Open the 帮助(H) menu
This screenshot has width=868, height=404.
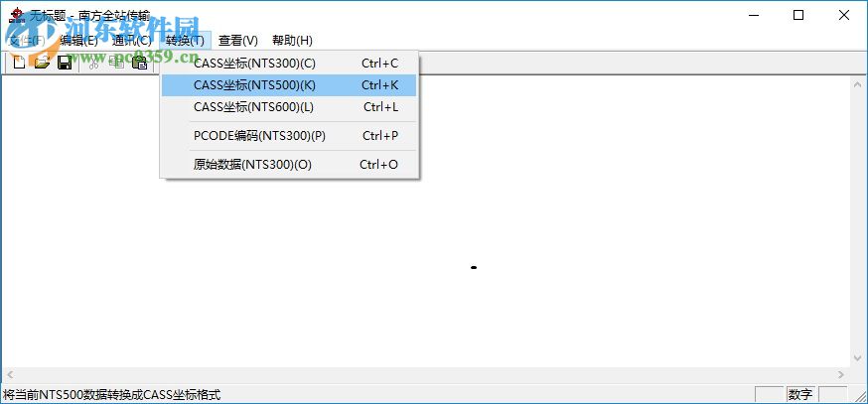pos(292,41)
